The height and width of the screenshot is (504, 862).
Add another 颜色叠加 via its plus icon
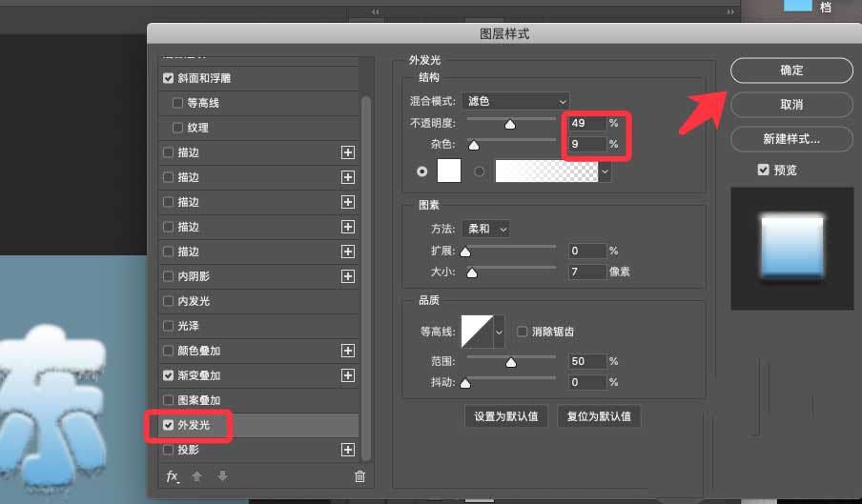click(347, 351)
